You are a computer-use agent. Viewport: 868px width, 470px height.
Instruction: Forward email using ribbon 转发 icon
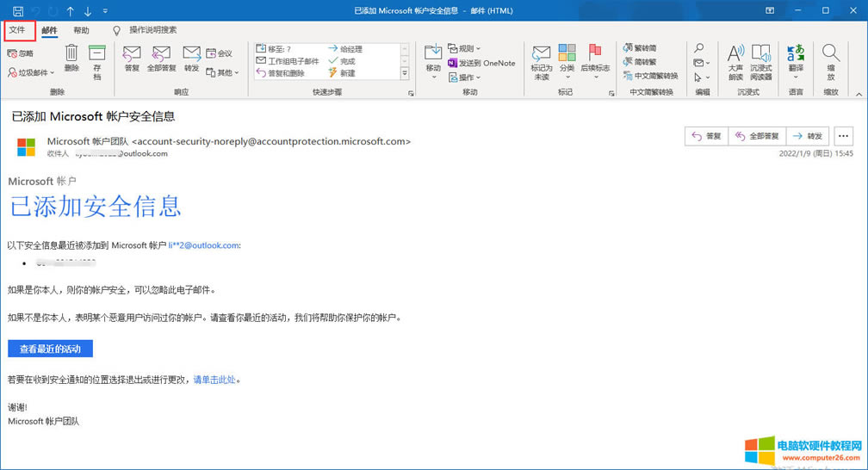pos(191,59)
